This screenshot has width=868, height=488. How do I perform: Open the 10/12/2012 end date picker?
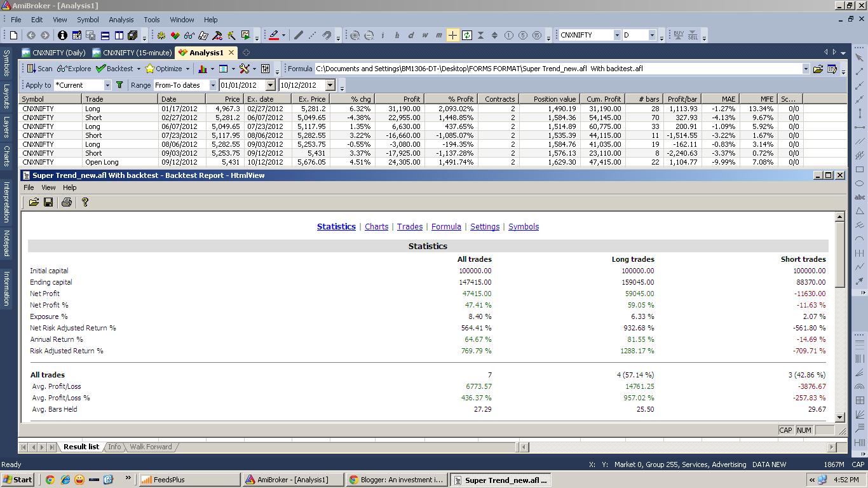pyautogui.click(x=330, y=85)
